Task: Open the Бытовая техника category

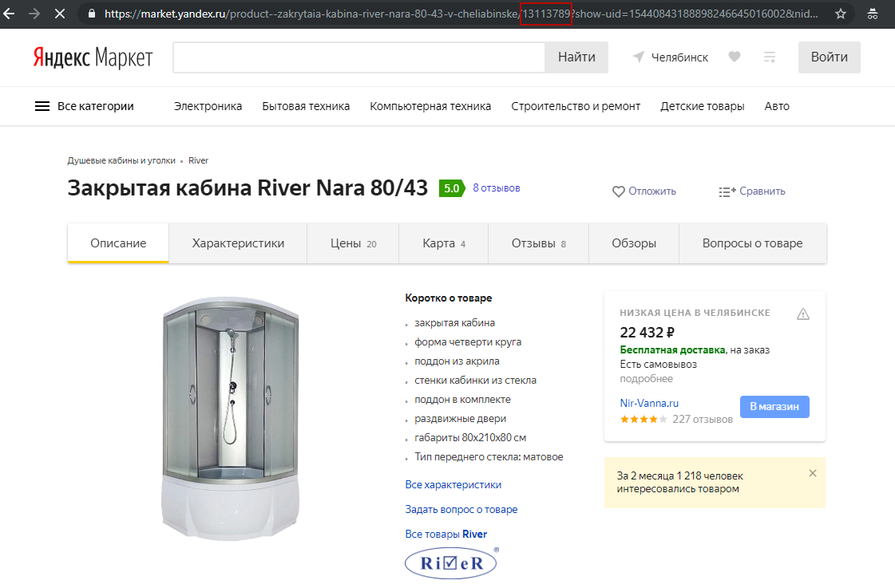Action: point(306,106)
